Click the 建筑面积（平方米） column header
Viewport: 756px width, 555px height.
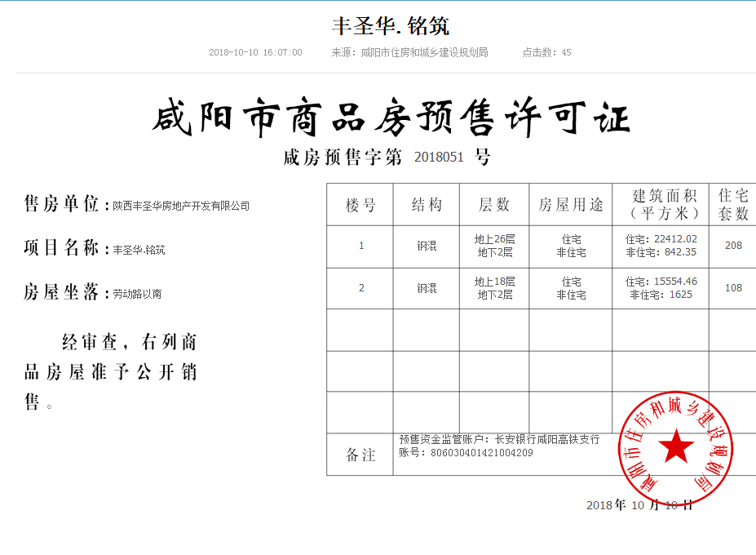point(661,205)
